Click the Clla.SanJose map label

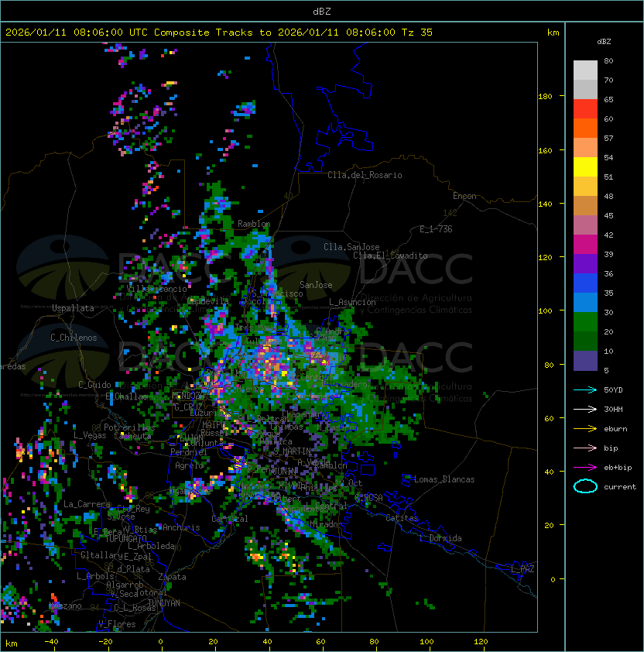(351, 247)
